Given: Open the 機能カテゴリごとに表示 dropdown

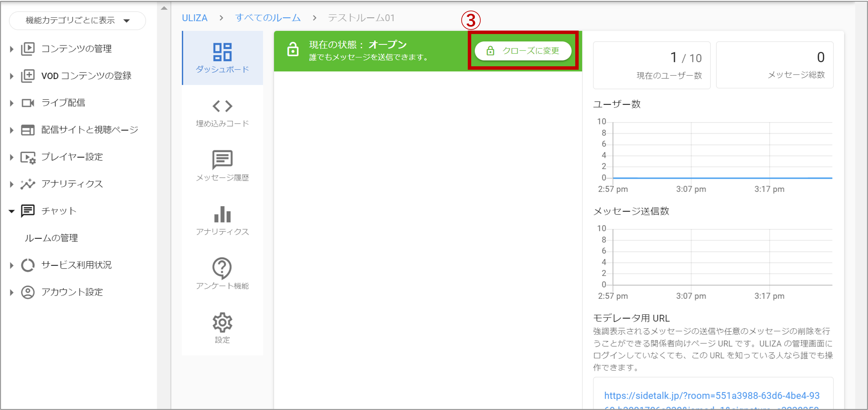Looking at the screenshot, I should point(77,21).
